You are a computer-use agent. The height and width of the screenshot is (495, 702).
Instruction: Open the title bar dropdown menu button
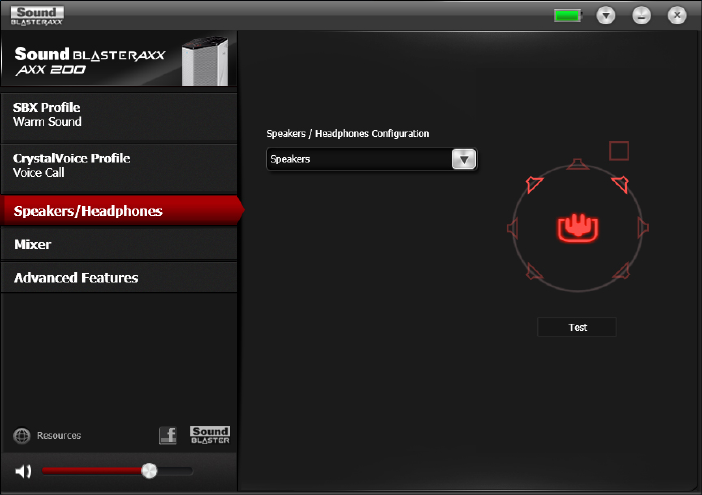[x=606, y=16]
